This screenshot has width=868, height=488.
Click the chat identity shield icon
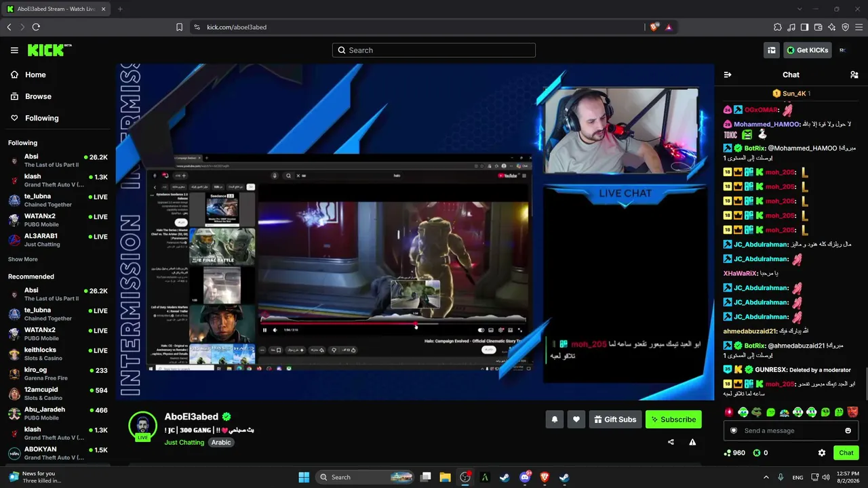[734, 430]
